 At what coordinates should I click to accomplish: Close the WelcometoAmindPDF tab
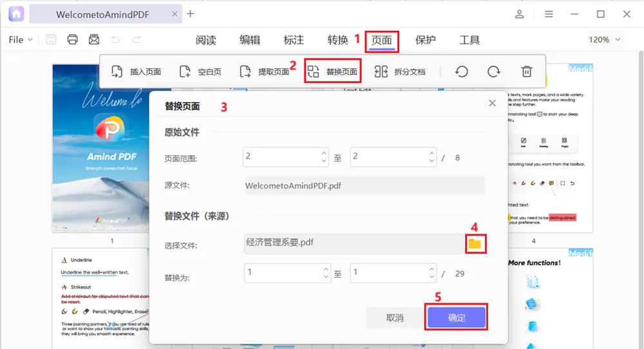tap(175, 14)
